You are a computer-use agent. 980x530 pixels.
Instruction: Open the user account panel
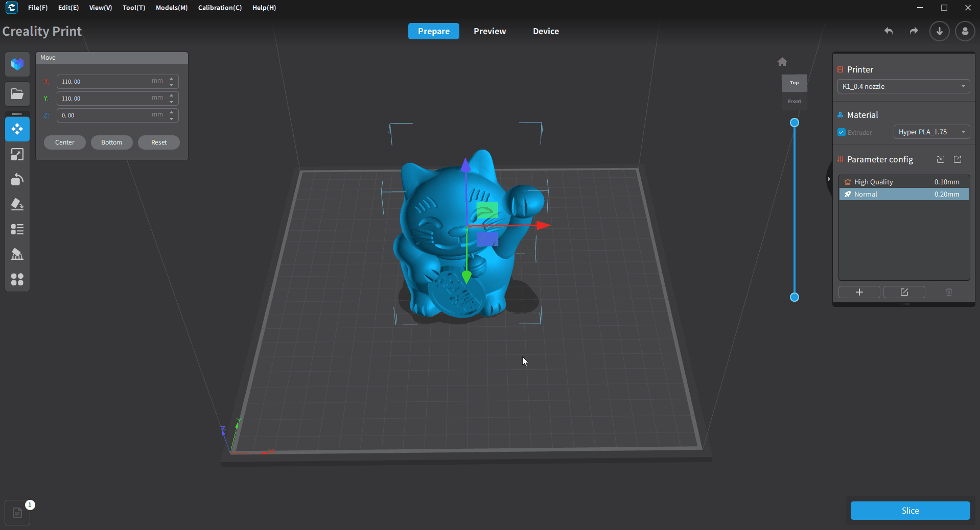(965, 31)
